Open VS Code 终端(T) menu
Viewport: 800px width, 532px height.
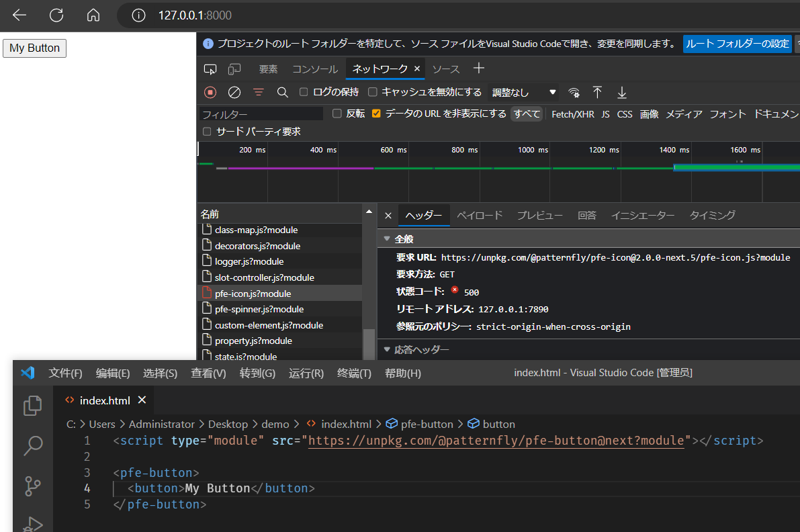354,373
